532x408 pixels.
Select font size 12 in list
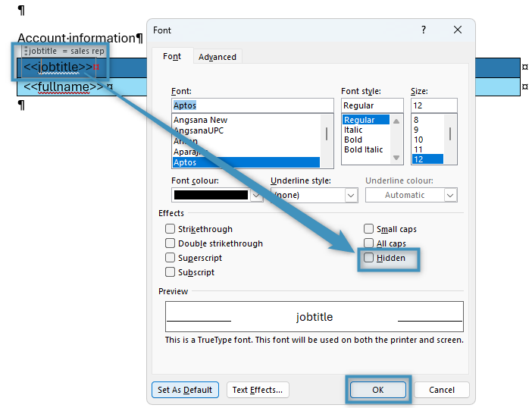pyautogui.click(x=427, y=159)
